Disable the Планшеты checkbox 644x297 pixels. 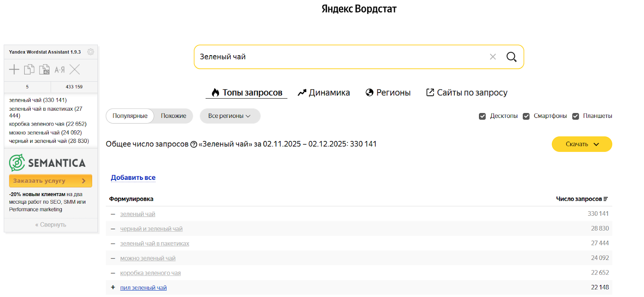(576, 116)
